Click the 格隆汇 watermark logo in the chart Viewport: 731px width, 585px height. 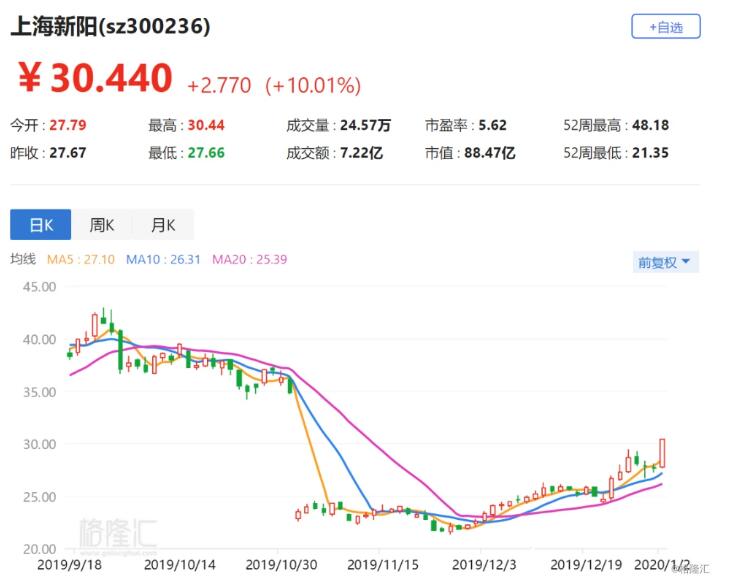117,534
